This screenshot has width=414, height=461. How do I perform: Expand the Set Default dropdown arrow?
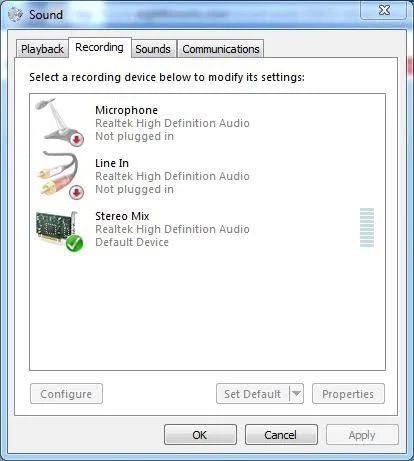click(x=296, y=394)
